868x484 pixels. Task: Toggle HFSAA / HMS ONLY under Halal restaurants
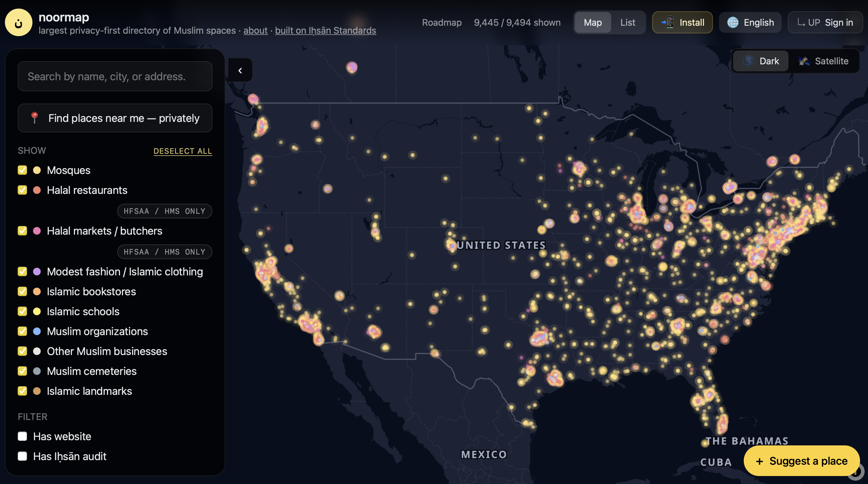(x=164, y=211)
